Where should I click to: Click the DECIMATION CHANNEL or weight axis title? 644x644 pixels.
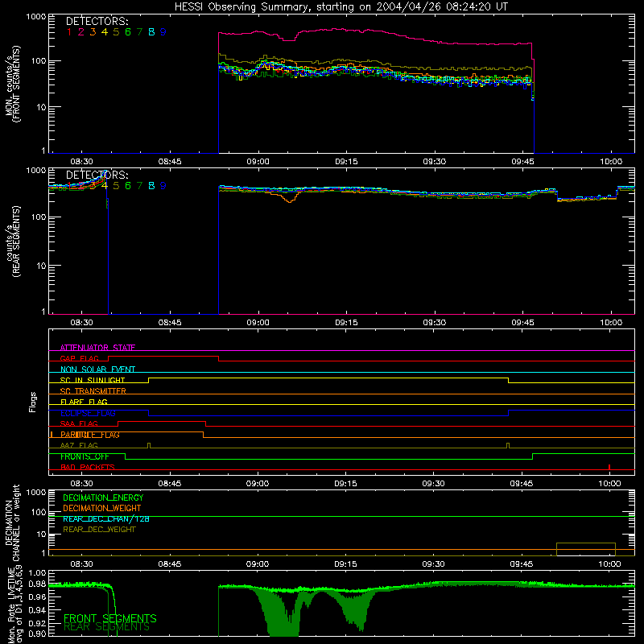tap(13, 522)
